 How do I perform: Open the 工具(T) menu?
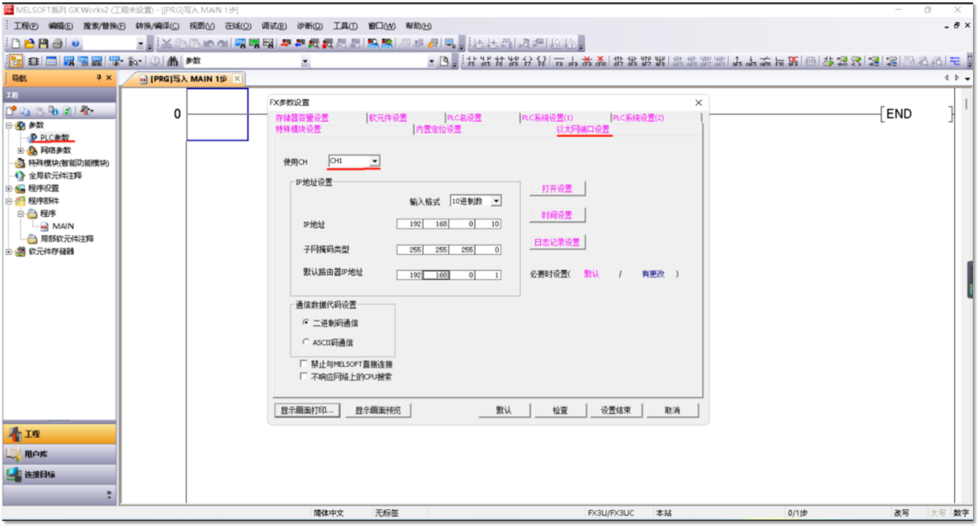[346, 26]
